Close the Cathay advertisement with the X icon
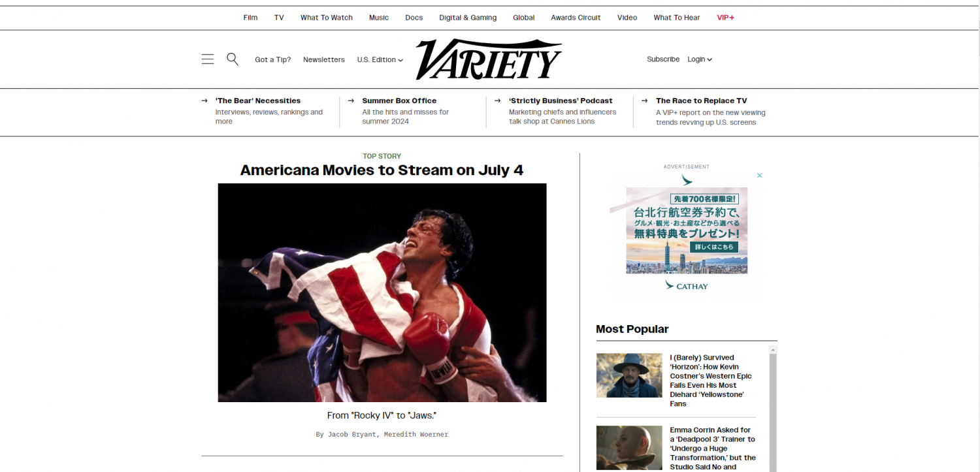 tap(760, 176)
